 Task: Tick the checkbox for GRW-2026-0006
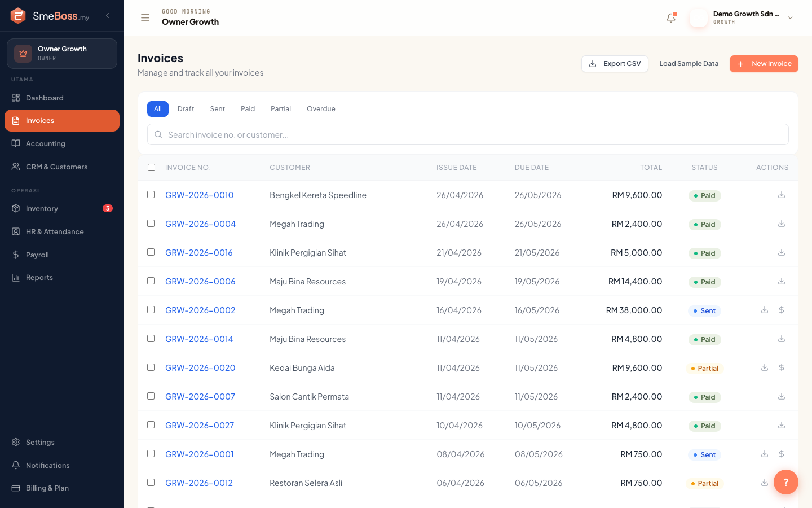(x=151, y=281)
